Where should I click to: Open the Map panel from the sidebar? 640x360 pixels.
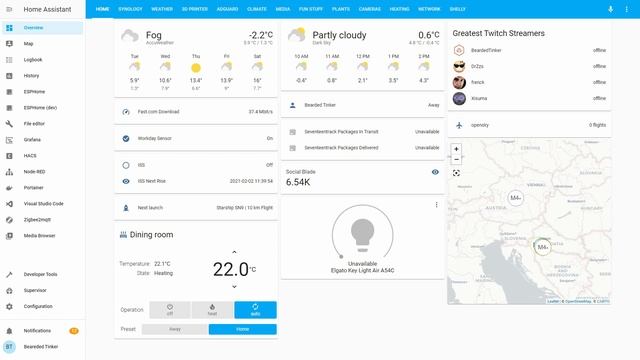click(42, 44)
